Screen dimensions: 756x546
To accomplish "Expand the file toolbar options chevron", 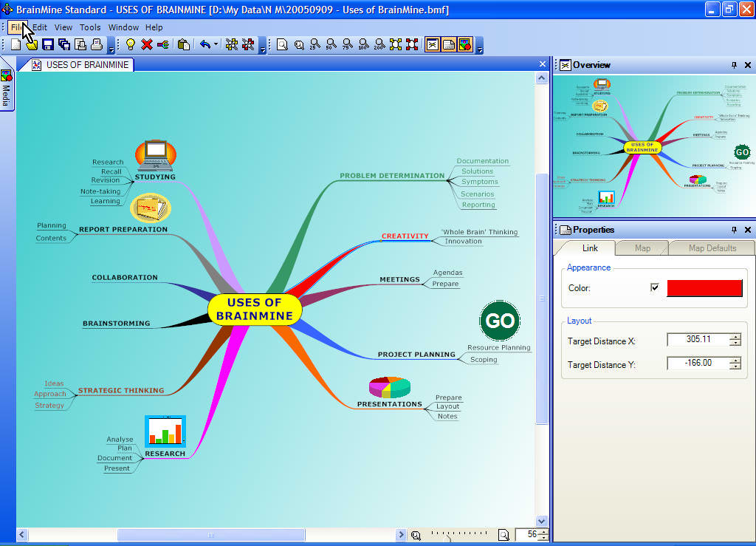I will pyautogui.click(x=111, y=45).
